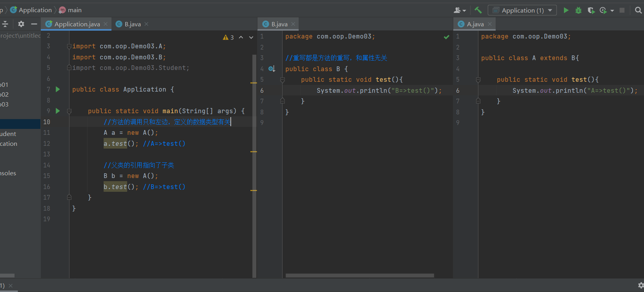
Task: Click 'B b = new A();' line
Action: (131, 176)
